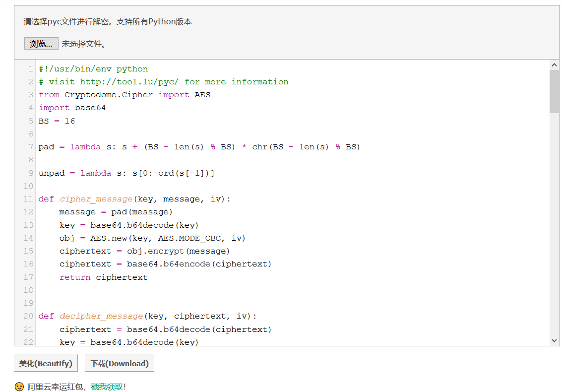Open the 戳我领取 green link
Viewport: 562px width, 392px height.
(107, 387)
